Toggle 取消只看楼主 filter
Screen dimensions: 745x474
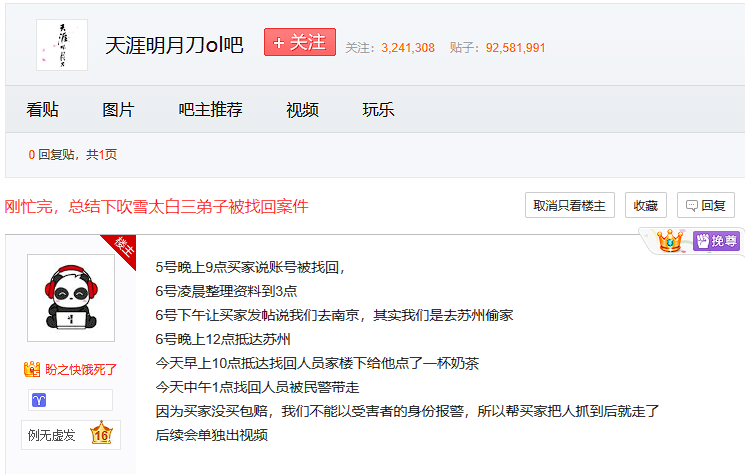(x=569, y=205)
